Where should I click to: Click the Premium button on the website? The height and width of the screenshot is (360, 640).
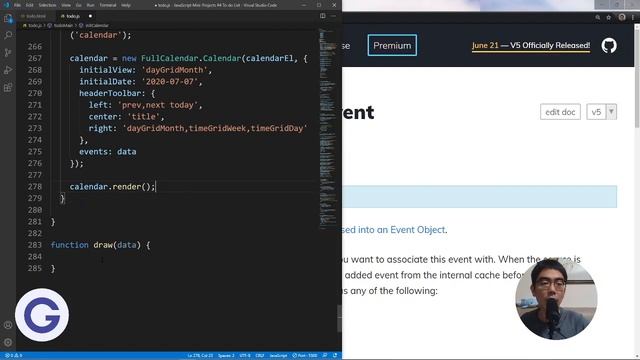pos(392,45)
